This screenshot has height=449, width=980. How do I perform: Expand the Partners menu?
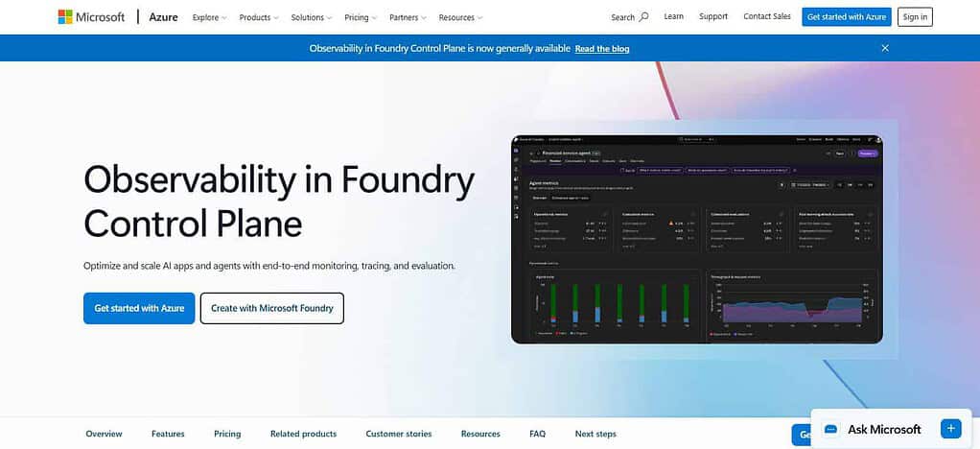pyautogui.click(x=408, y=17)
